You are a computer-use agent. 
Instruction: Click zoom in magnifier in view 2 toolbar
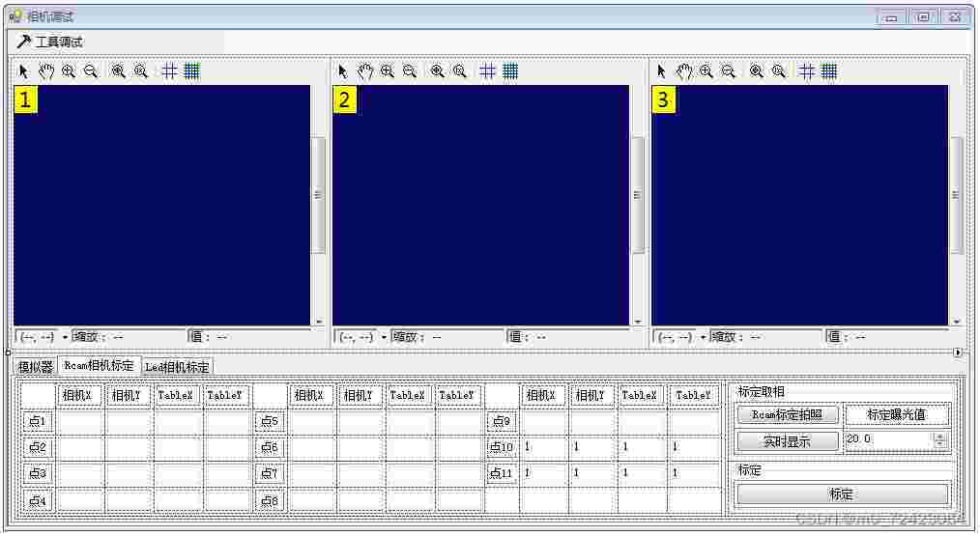tap(387, 71)
